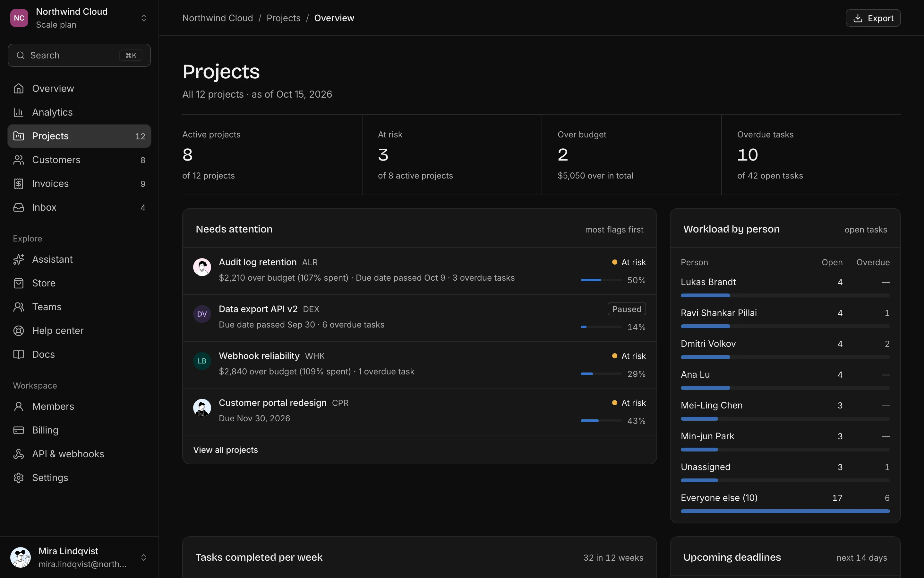
Task: Click the At risk stat card value
Action: pos(383,155)
